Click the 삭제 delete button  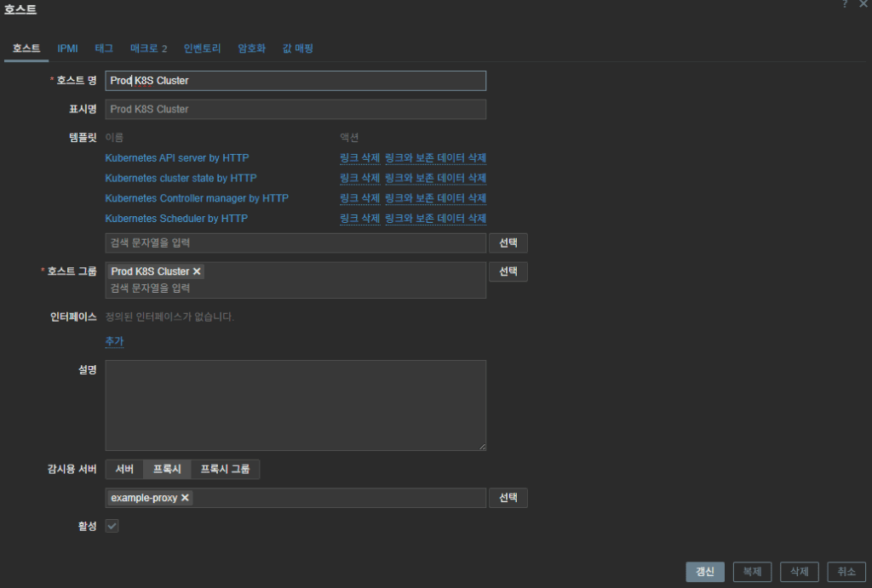[x=799, y=572]
